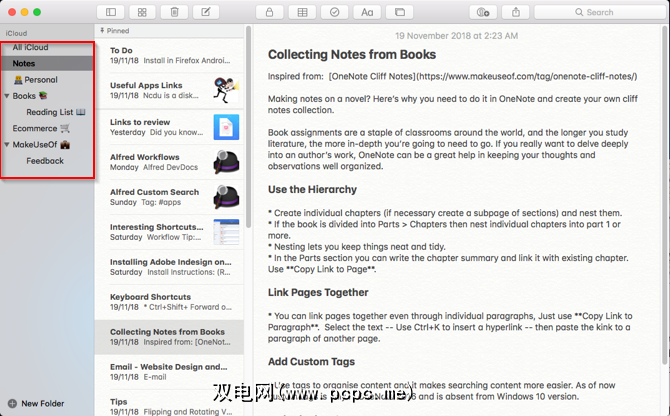
Task: Click the Links to review document thumbnail
Action: coord(226,127)
